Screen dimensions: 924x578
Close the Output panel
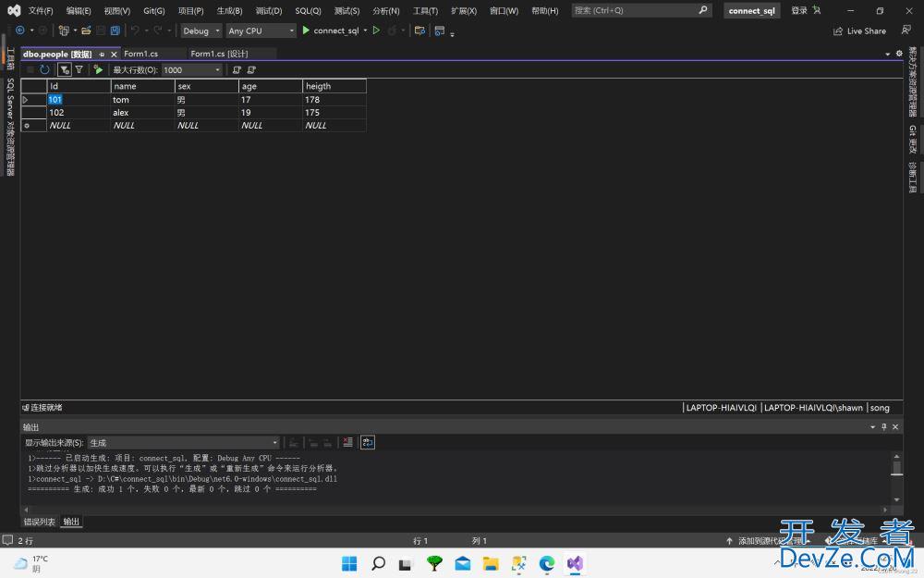point(895,426)
